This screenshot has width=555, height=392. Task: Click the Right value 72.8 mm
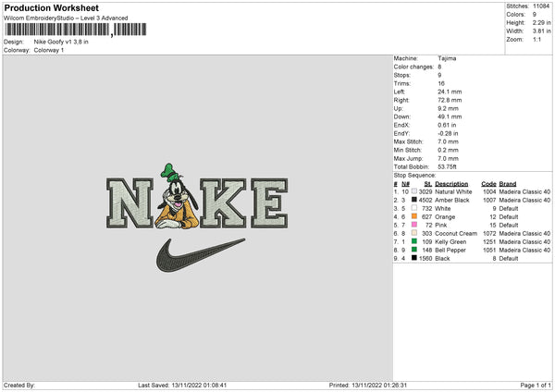point(450,100)
